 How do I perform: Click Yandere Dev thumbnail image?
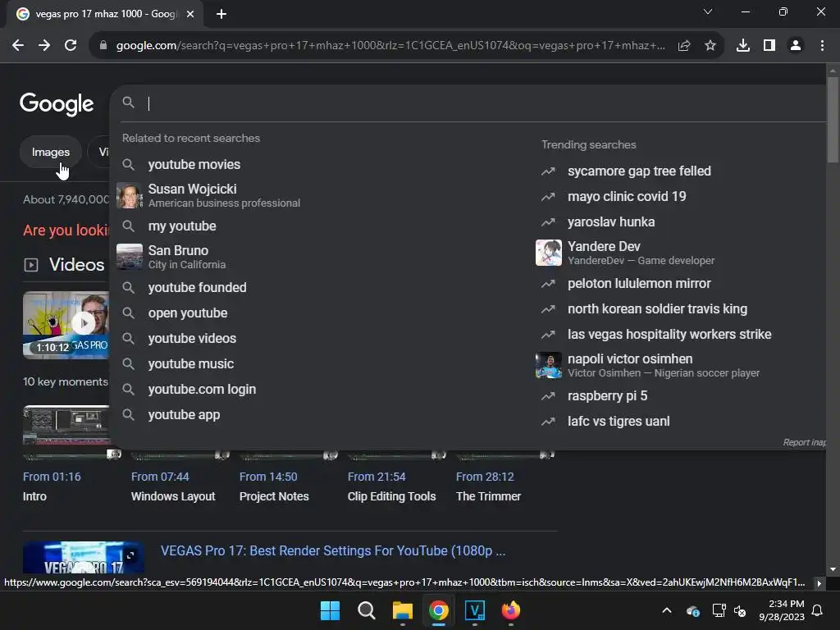click(549, 253)
